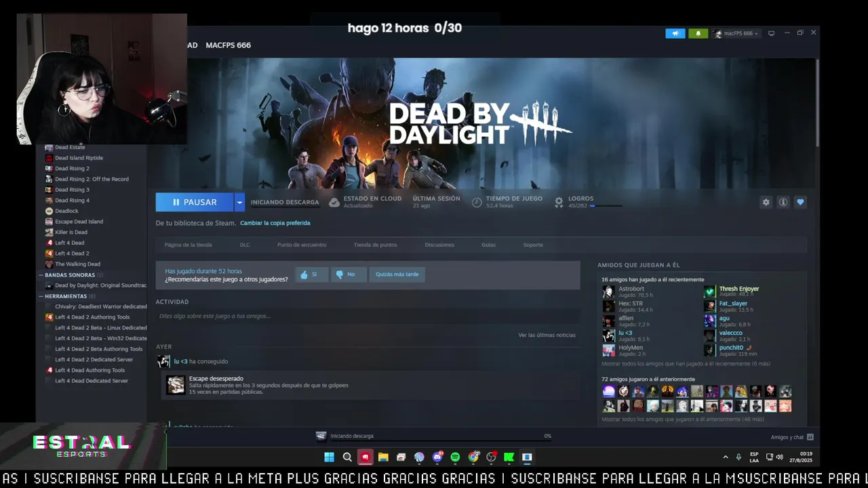868x488 pixels.
Task: Open Guías tab
Action: pos(488,245)
